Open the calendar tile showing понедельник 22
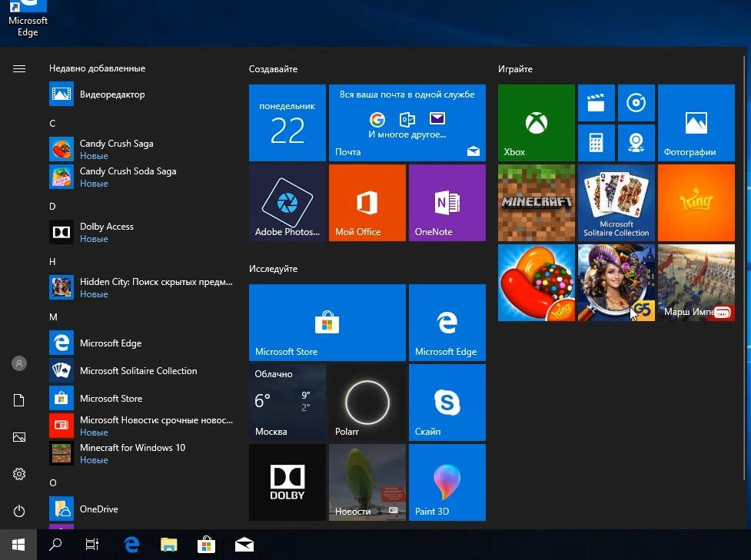751x560 pixels. (287, 123)
